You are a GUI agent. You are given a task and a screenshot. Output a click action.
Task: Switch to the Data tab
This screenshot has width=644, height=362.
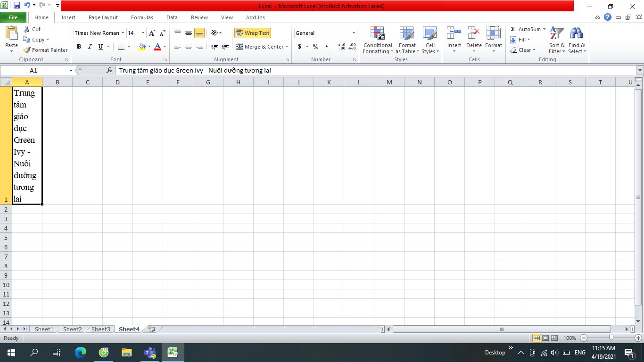click(172, 17)
